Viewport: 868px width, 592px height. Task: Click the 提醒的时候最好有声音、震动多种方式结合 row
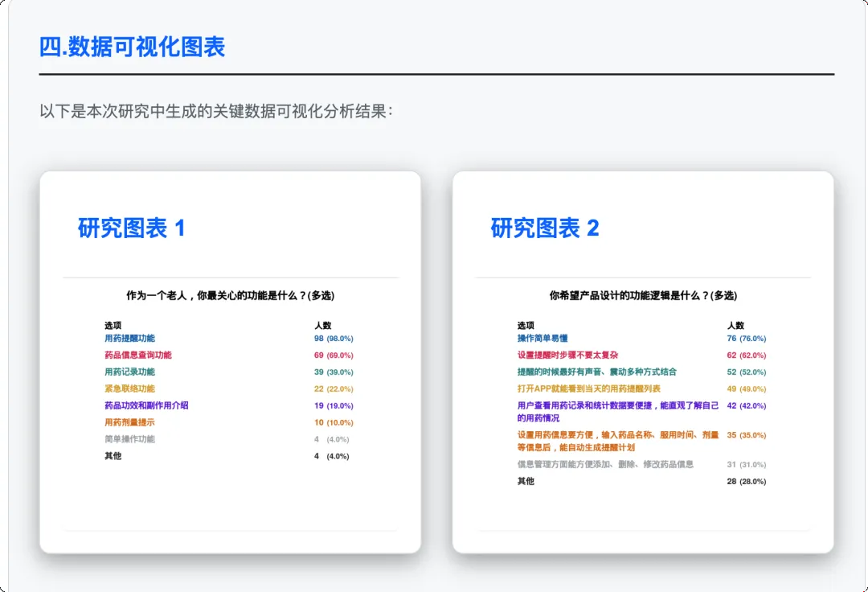(x=596, y=372)
